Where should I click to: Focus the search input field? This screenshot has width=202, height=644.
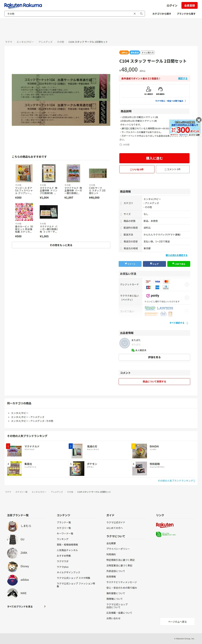click(x=69, y=14)
